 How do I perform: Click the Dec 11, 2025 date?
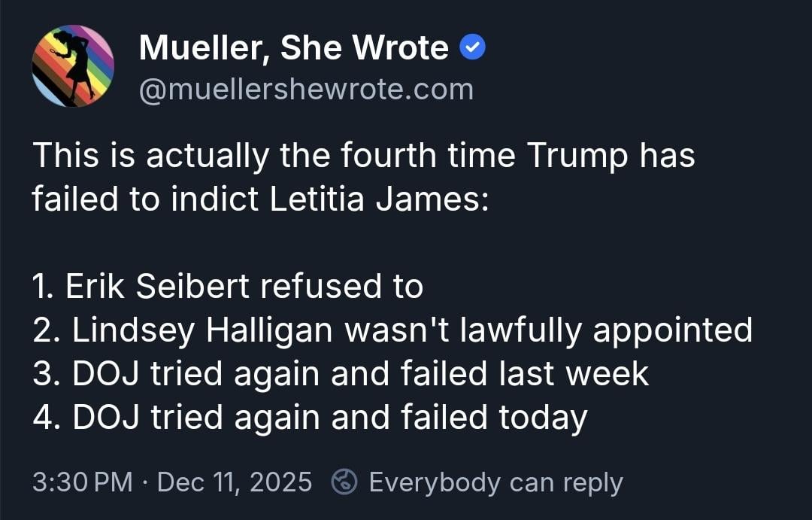tap(234, 482)
